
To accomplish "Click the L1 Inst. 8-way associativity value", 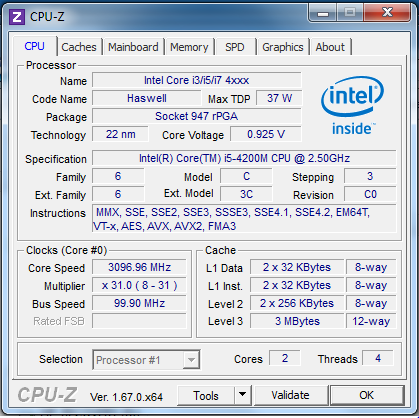I will 371,285.
